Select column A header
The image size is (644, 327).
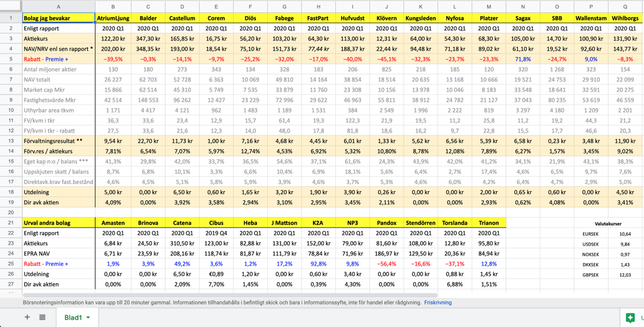[x=58, y=6]
